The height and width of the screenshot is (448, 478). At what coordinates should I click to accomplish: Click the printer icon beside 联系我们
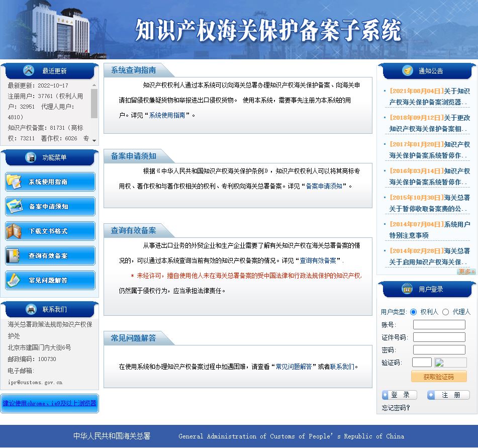click(31, 309)
